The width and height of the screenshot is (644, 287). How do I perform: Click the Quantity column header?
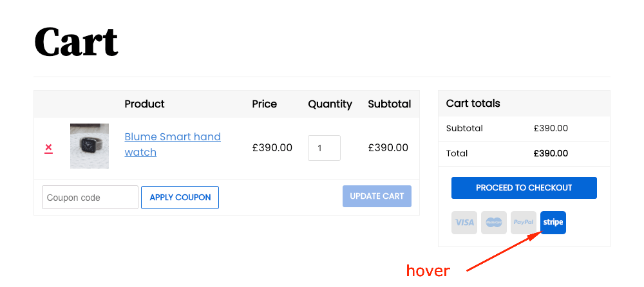[330, 104]
